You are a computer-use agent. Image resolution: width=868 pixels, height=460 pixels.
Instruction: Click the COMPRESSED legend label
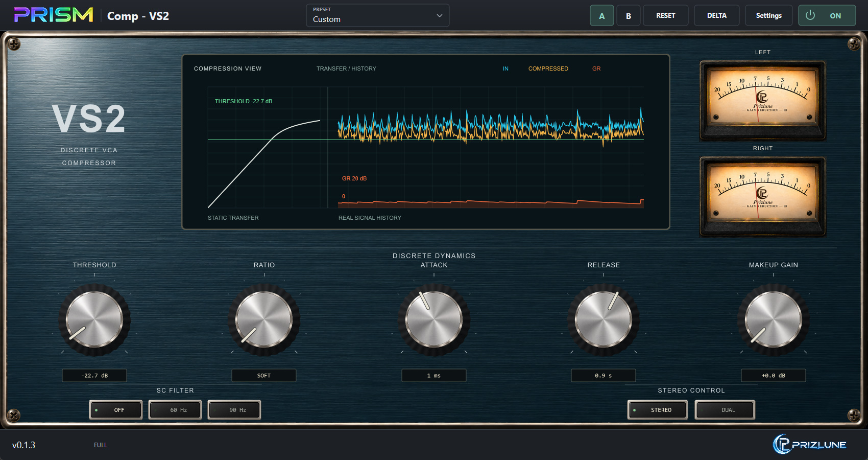[x=548, y=68]
